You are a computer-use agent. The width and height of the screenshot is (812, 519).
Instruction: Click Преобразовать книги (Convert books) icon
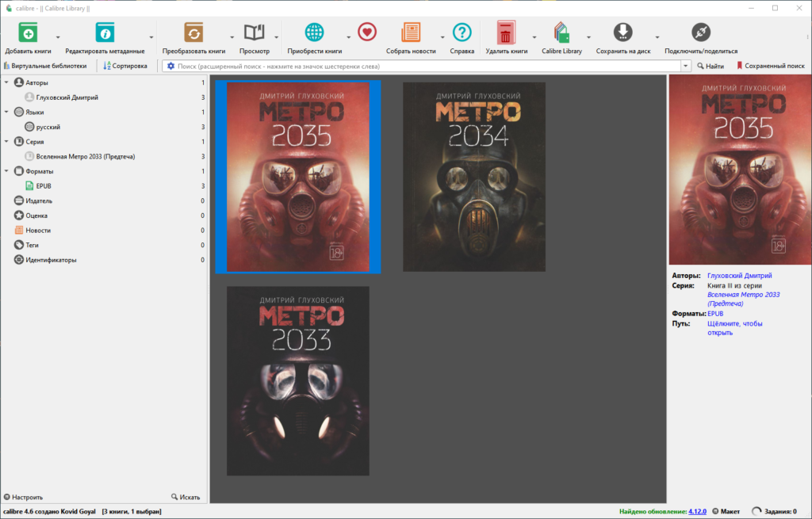pyautogui.click(x=193, y=32)
